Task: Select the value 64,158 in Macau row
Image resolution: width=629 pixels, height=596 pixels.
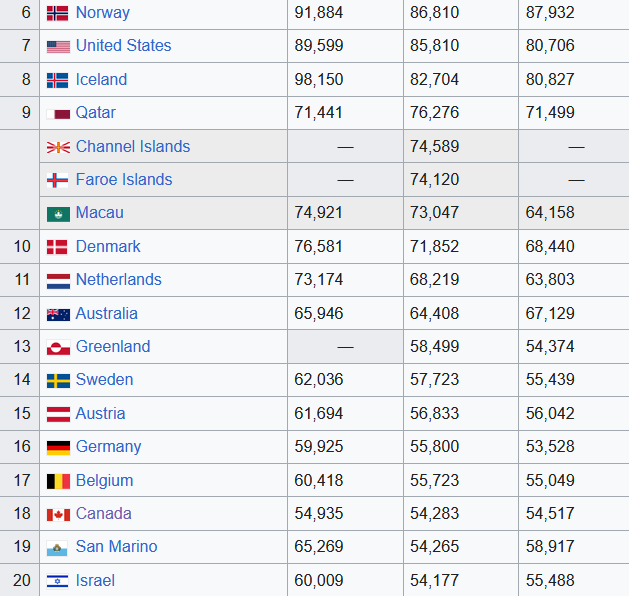Action: point(550,212)
